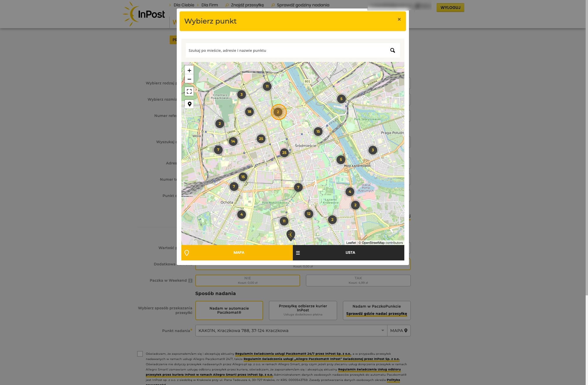Click Paczka w Weekend info icon
The image size is (588, 385).
pyautogui.click(x=190, y=281)
